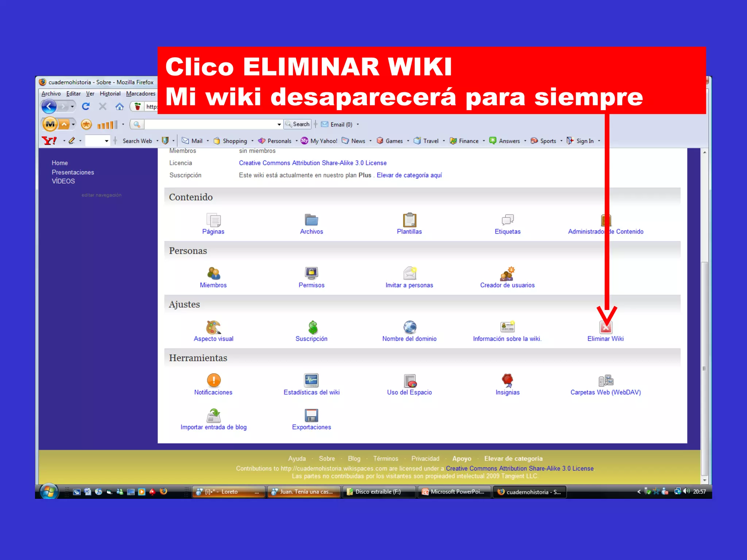
Task: Reload the page with the refresh icon
Action: 86,106
